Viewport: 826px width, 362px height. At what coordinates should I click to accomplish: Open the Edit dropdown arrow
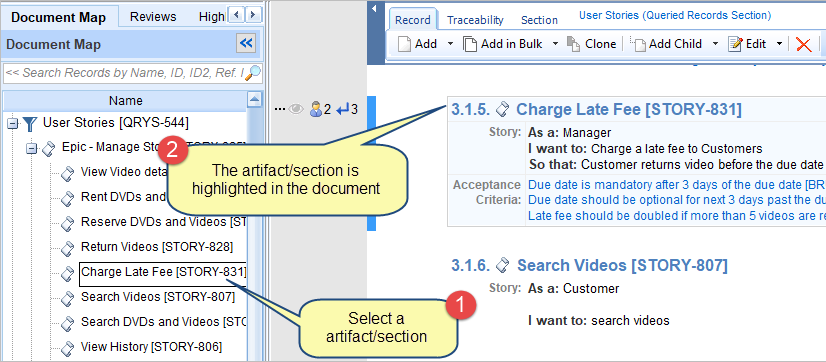click(780, 44)
